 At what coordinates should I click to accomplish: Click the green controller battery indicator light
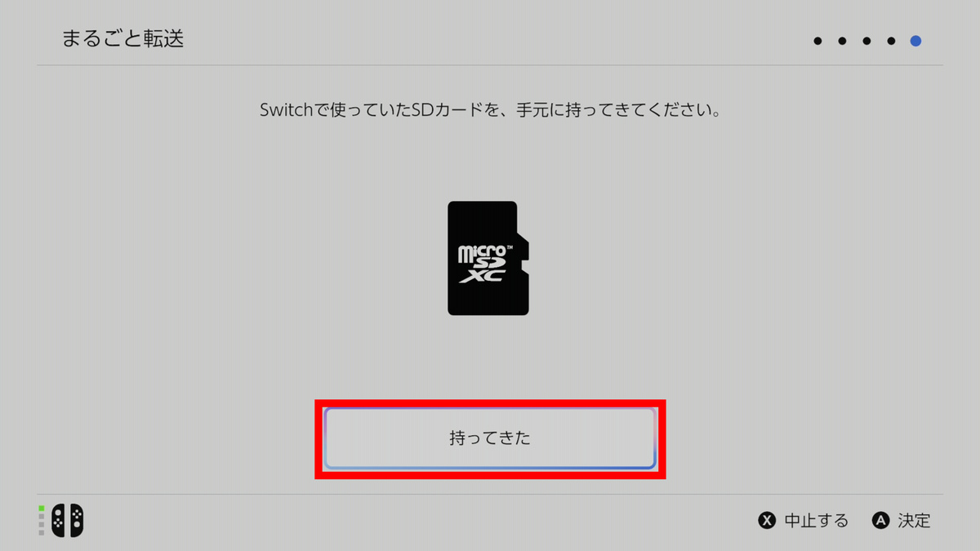point(41,509)
